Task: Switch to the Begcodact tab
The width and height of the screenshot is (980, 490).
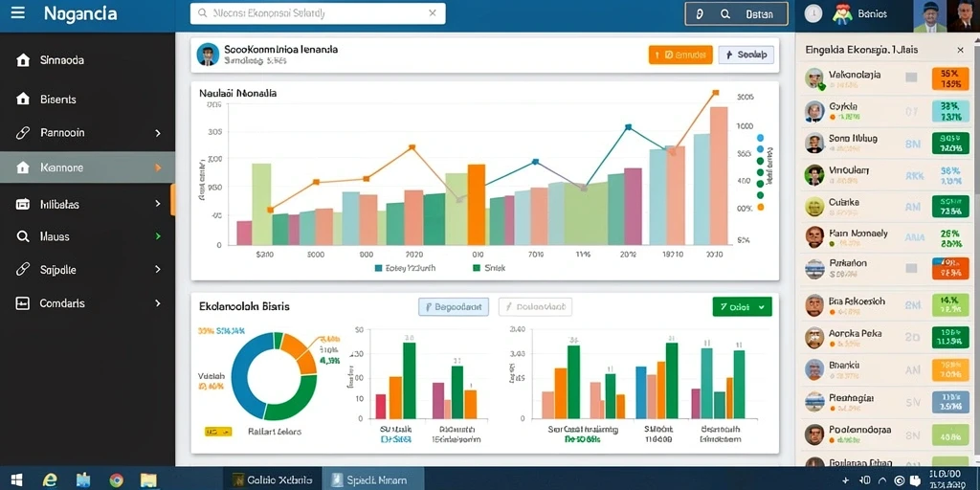Action: click(453, 307)
